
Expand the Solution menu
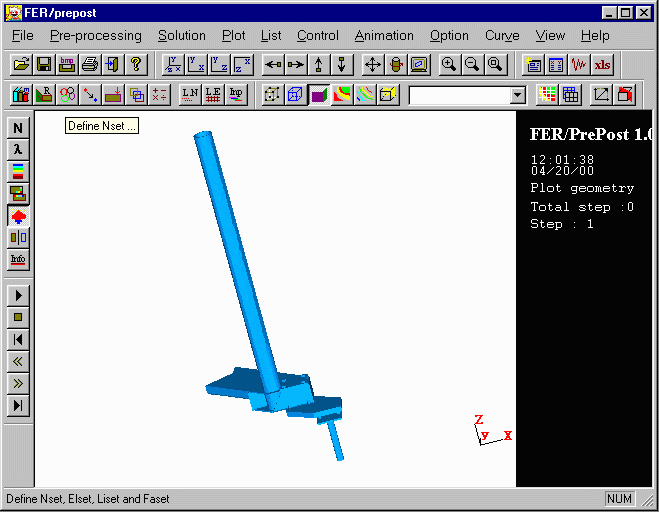pyautogui.click(x=182, y=35)
